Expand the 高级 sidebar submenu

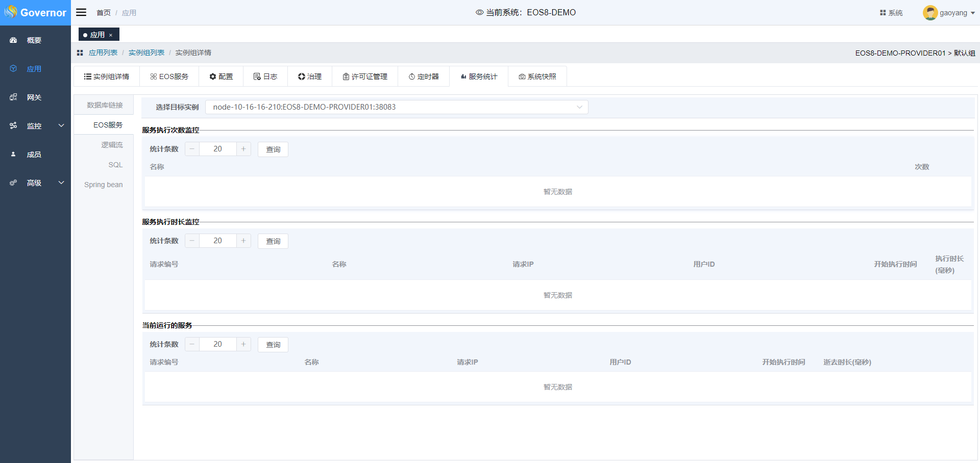coord(61,183)
